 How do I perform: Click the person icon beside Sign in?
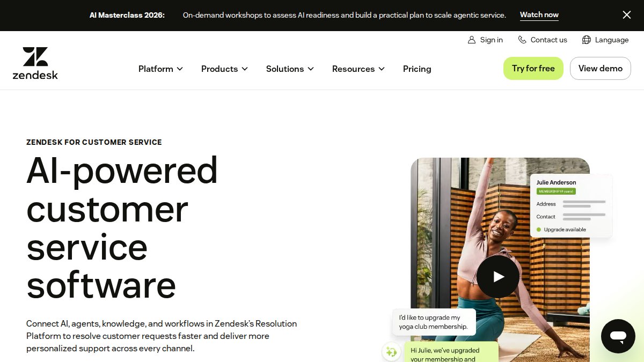coord(472,40)
